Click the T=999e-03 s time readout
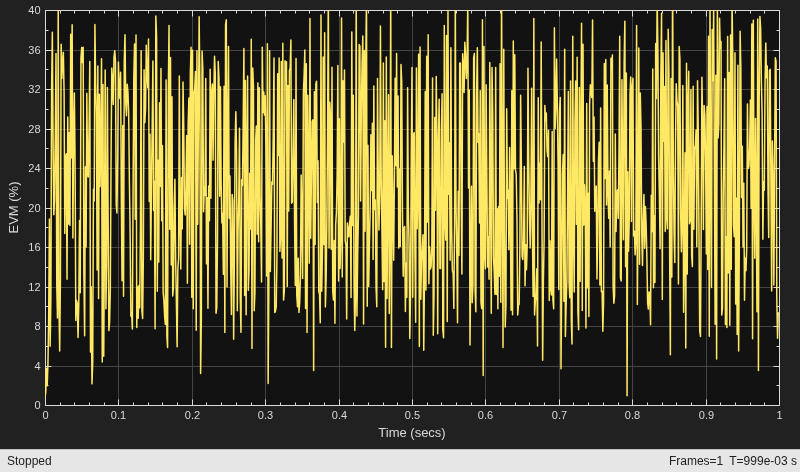Screen dimensions: 800x472 point(763,461)
